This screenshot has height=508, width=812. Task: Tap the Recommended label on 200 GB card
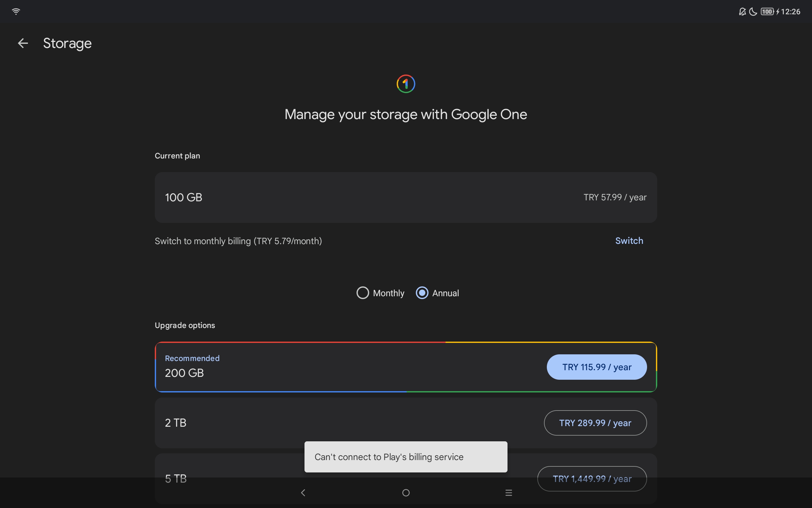pyautogui.click(x=192, y=358)
